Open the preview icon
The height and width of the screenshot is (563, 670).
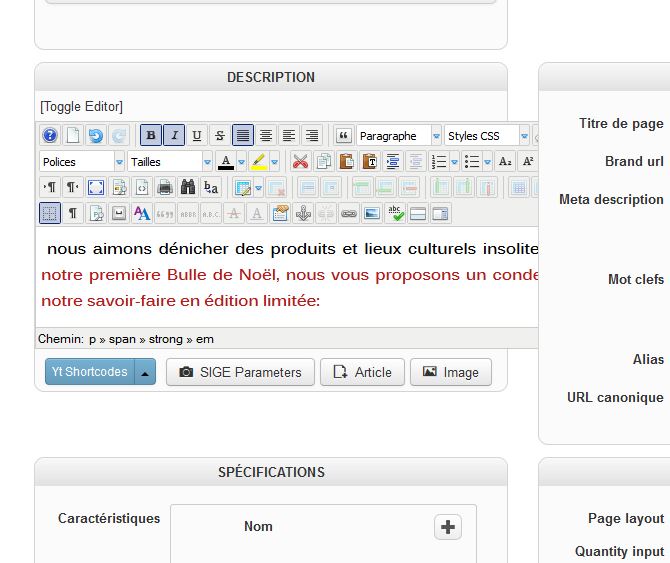point(119,188)
